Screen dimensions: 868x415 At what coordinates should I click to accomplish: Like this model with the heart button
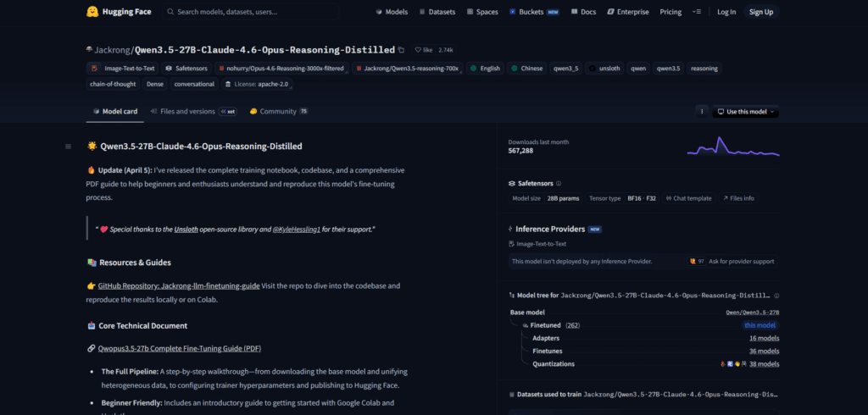[424, 50]
